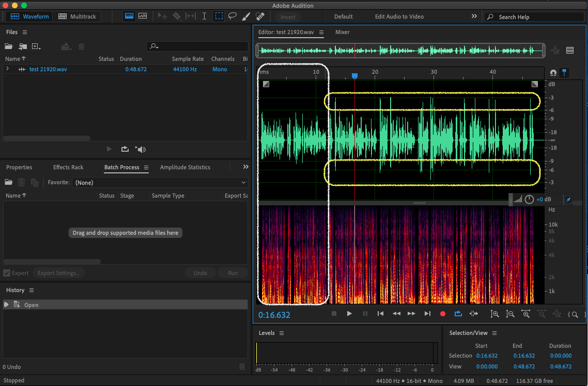588x386 pixels.
Task: Choose the Paintbrush Selection tool
Action: (246, 17)
